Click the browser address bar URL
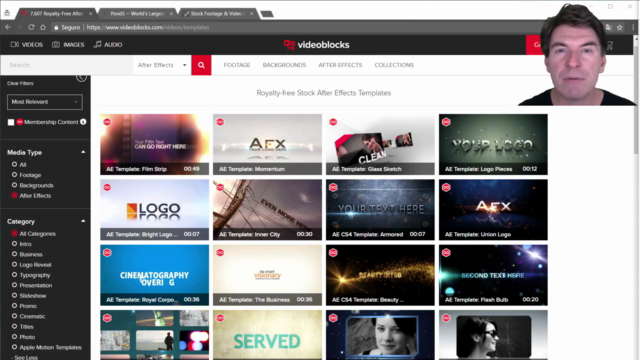This screenshot has height=360, width=640. pos(148,27)
